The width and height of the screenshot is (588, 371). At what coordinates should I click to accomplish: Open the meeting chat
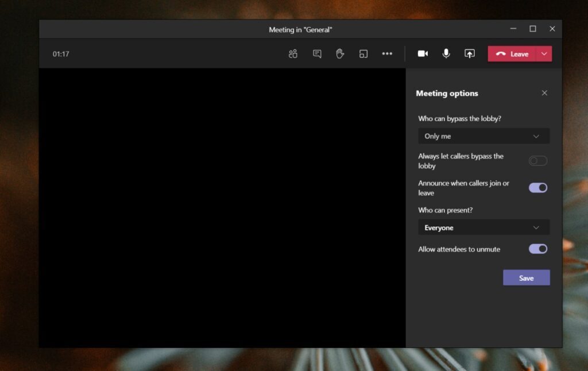316,53
